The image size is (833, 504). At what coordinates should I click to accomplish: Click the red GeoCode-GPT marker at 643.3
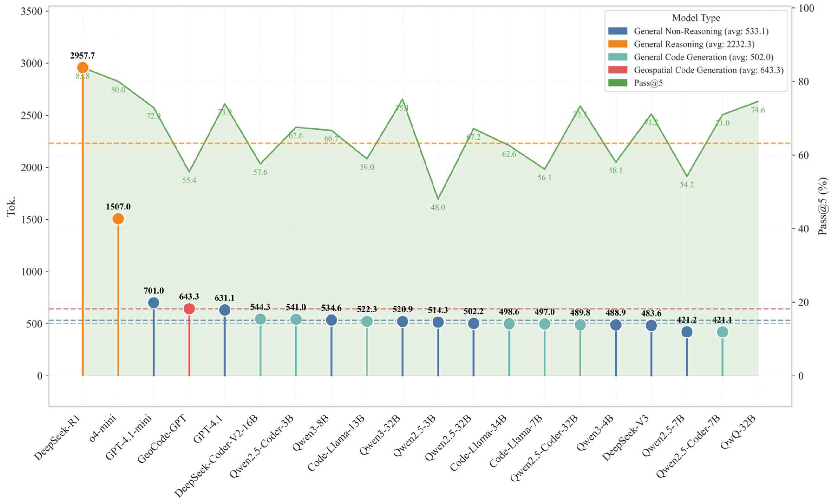pos(189,309)
